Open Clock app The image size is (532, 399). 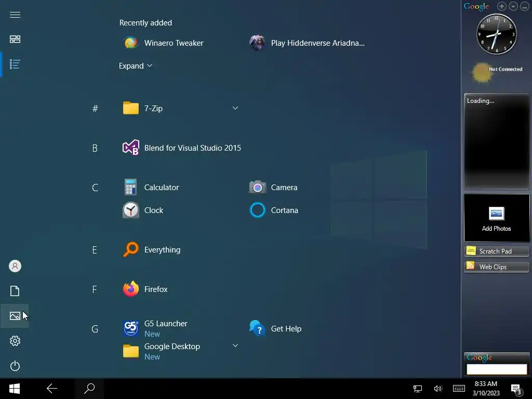point(143,210)
